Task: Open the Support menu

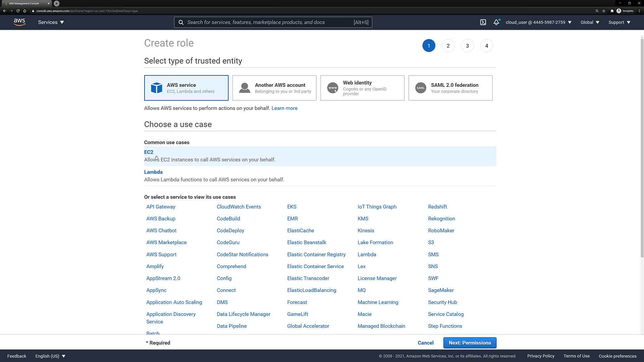Action: [x=619, y=22]
